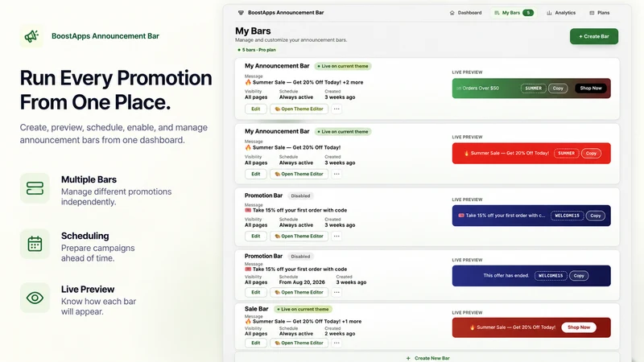The width and height of the screenshot is (644, 362).
Task: Open more options for second announcement bar
Action: point(336,174)
